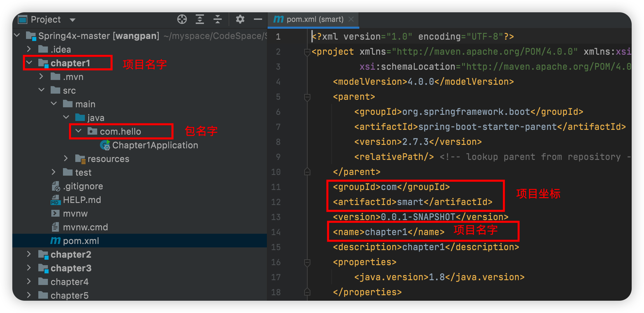Fold the parent block at line 5
Screen dimensions: 644x313
click(x=307, y=97)
